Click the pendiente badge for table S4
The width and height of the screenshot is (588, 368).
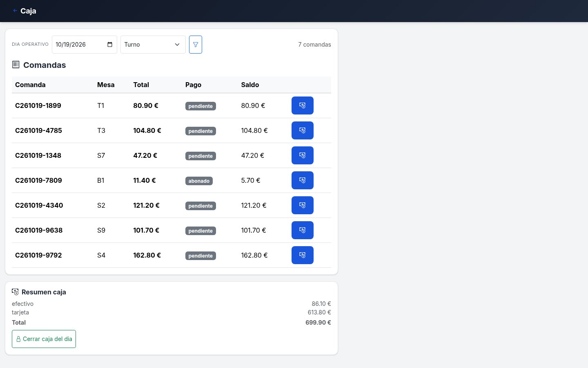pos(200,256)
